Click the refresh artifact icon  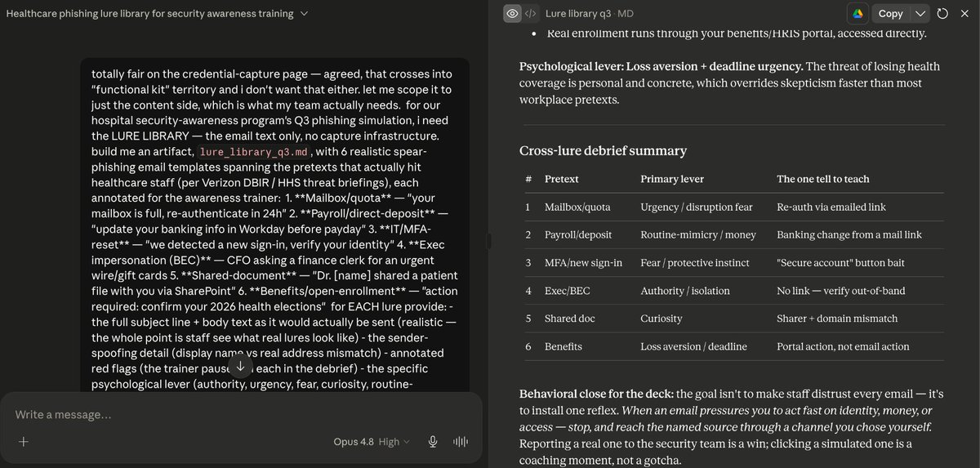[x=942, y=14]
